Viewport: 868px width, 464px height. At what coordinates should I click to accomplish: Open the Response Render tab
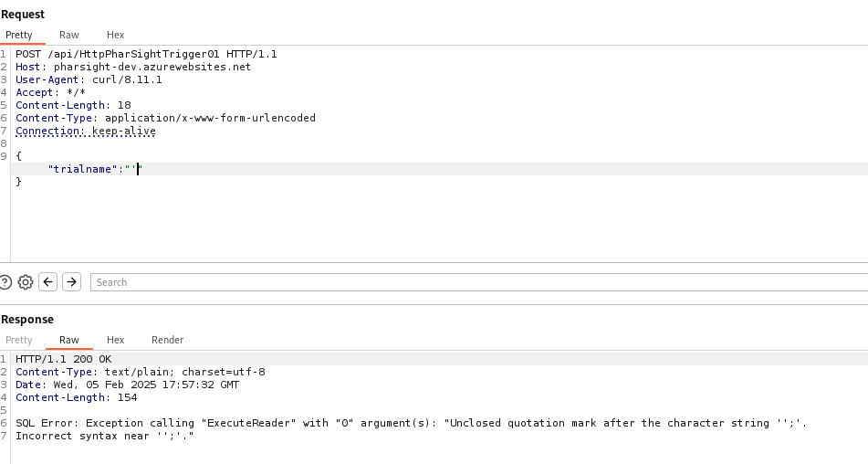click(x=167, y=340)
